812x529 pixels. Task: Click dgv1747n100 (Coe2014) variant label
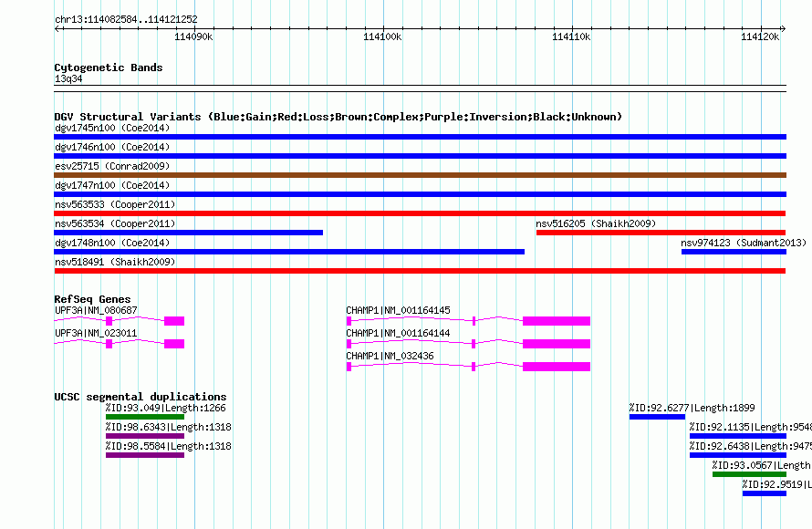pyautogui.click(x=112, y=185)
